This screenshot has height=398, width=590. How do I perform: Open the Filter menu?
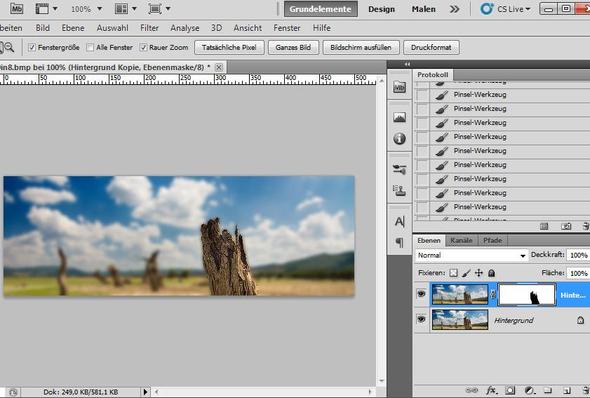click(149, 28)
